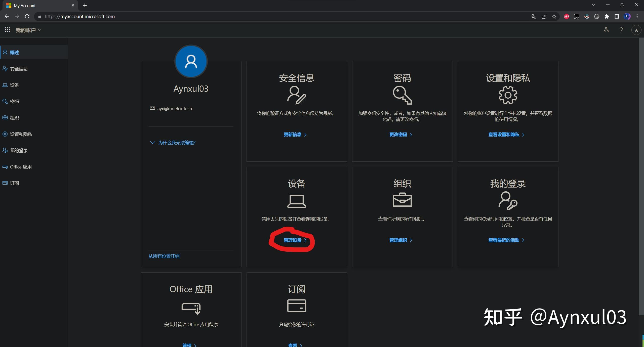644x347 pixels.
Task: Open Google Translate icon in address bar
Action: pos(534,17)
